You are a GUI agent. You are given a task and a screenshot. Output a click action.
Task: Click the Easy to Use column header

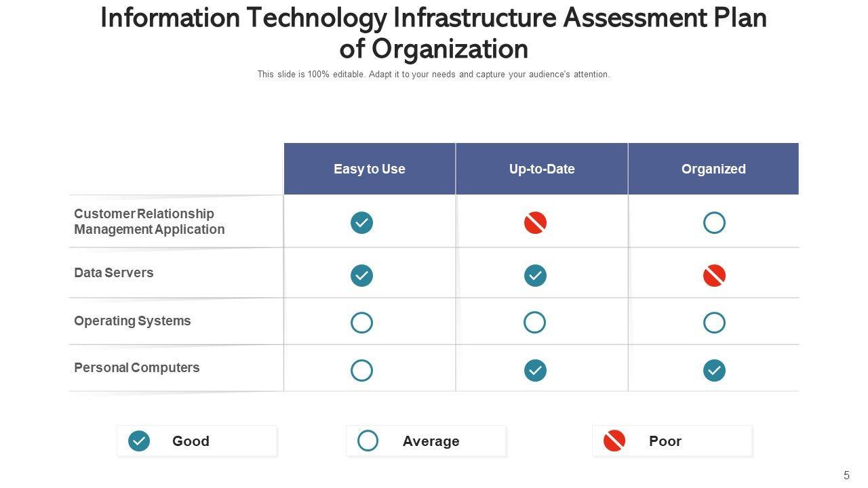click(370, 169)
